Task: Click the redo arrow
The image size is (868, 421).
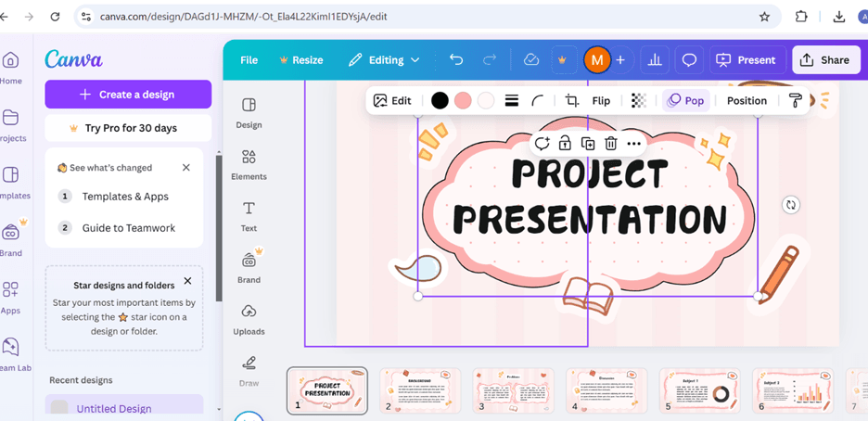Action: tap(490, 59)
